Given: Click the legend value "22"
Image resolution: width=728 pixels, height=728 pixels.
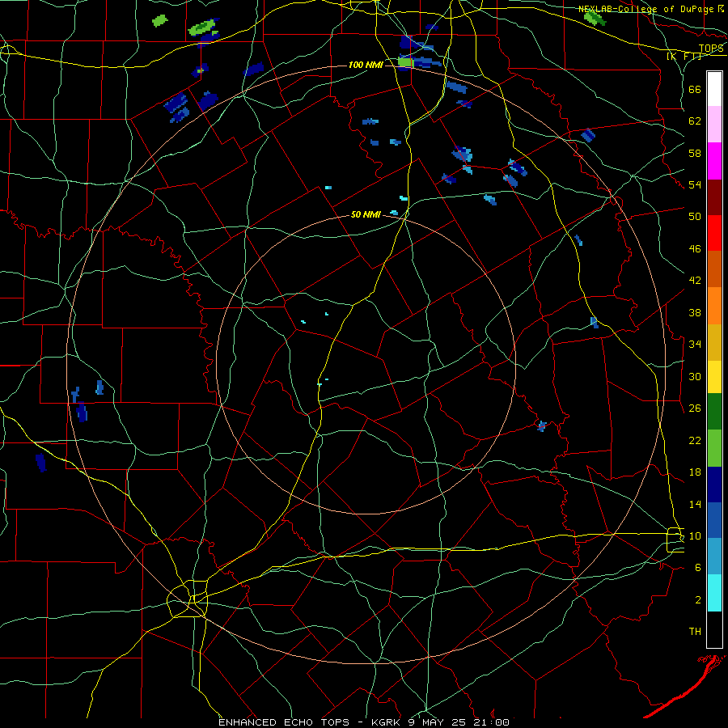Looking at the screenshot, I should tap(695, 440).
